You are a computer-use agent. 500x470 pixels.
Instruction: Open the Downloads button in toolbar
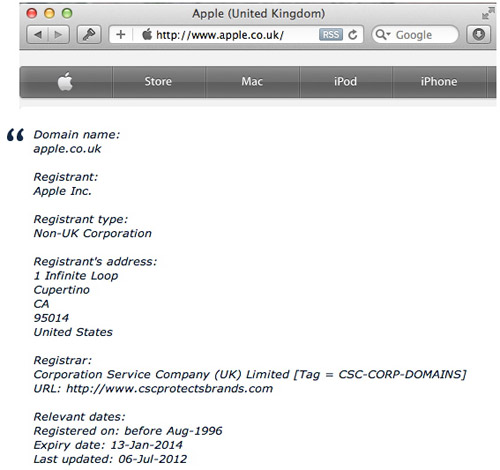click(x=479, y=35)
